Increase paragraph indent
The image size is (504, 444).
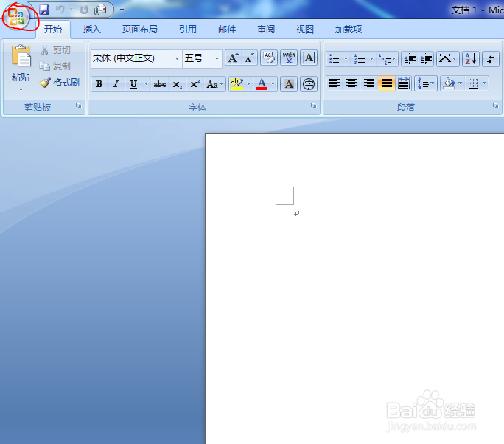pos(426,58)
